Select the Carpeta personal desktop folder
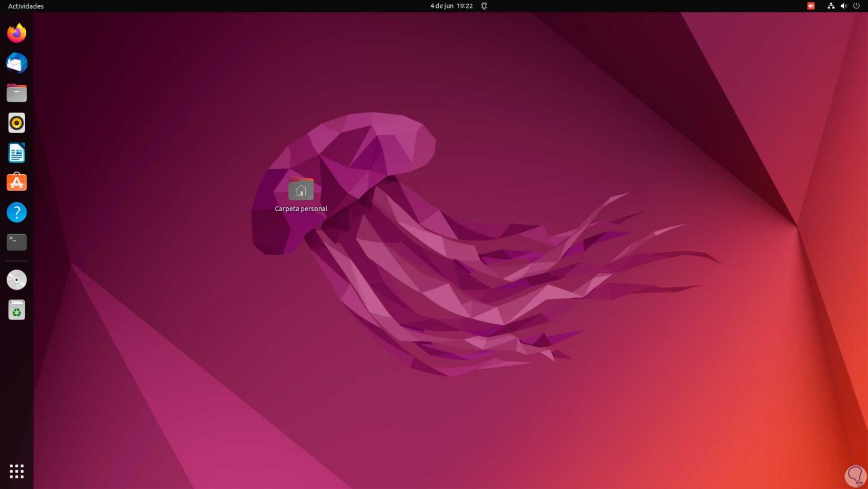The height and width of the screenshot is (489, 868). tap(301, 189)
